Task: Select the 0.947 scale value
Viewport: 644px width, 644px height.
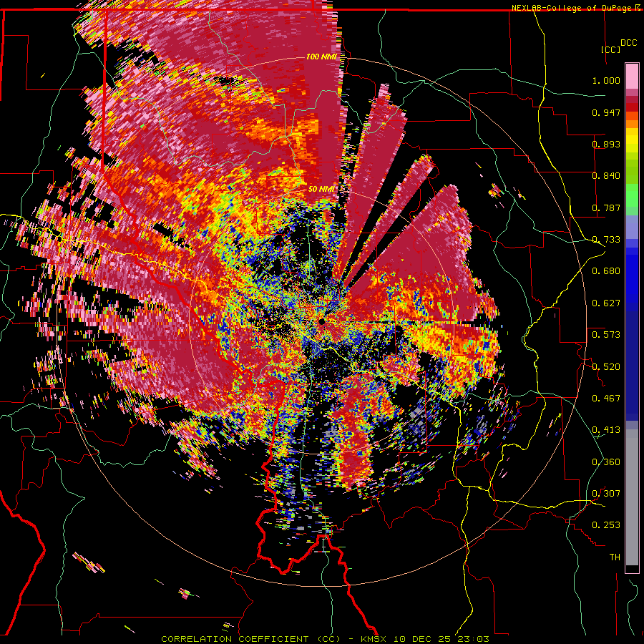Action: [x=606, y=112]
